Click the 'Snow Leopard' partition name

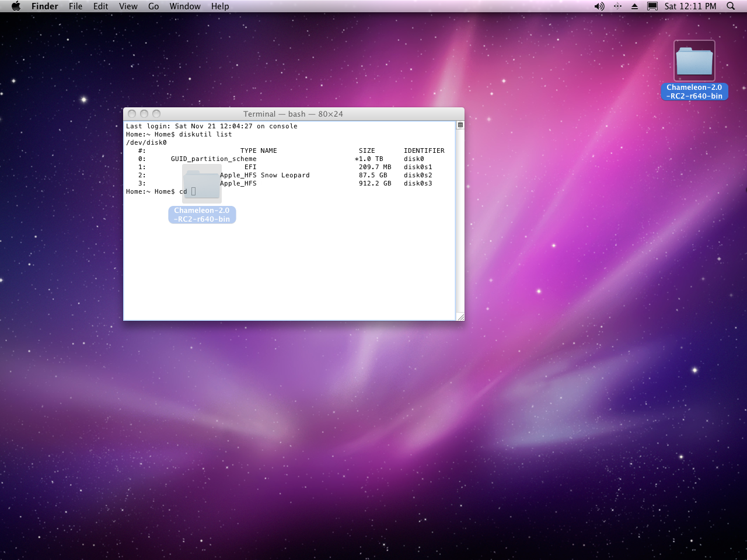(285, 175)
